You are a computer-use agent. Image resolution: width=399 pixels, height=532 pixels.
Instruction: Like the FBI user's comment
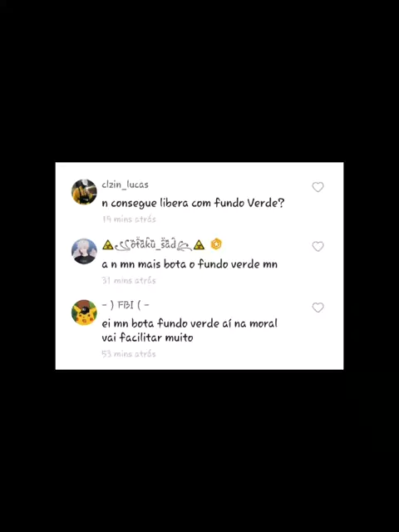(x=318, y=308)
